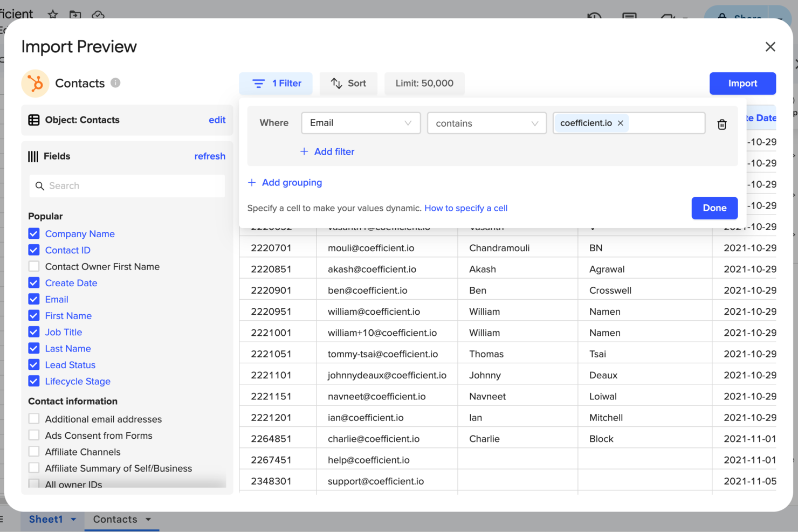Image resolution: width=798 pixels, height=532 pixels.
Task: Star the spreadsheet
Action: click(52, 15)
